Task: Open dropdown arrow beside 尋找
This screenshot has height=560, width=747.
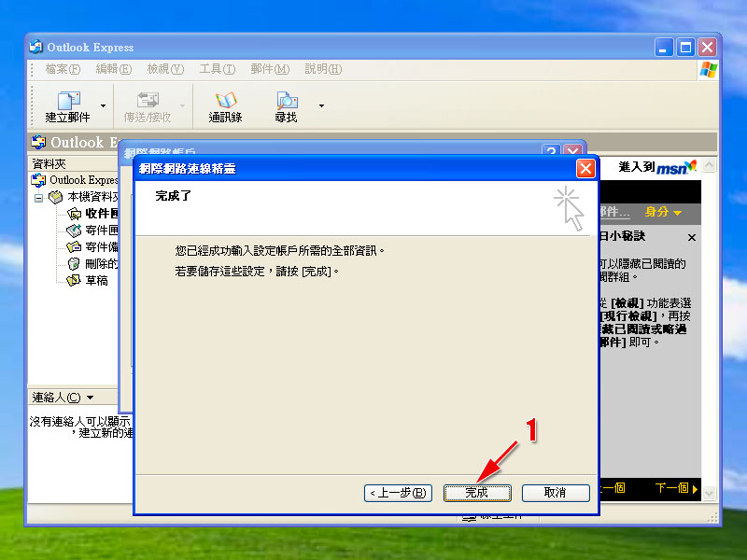Action: (321, 105)
